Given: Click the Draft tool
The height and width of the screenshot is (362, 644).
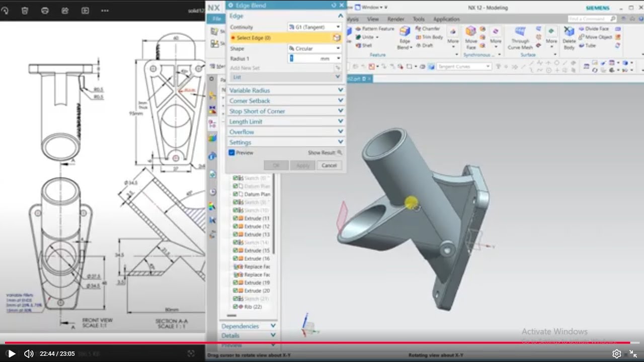Looking at the screenshot, I should (x=424, y=45).
